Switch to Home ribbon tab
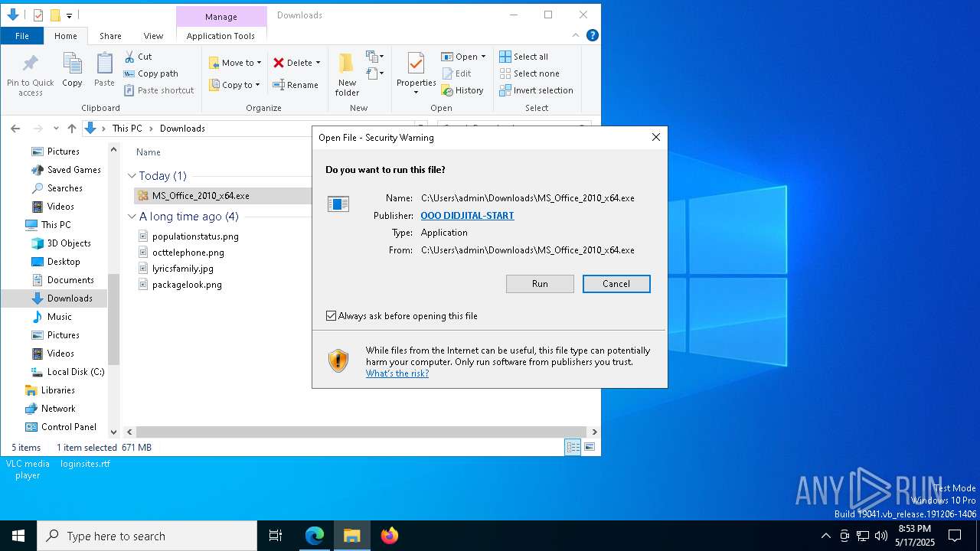The height and width of the screenshot is (551, 980). [65, 35]
